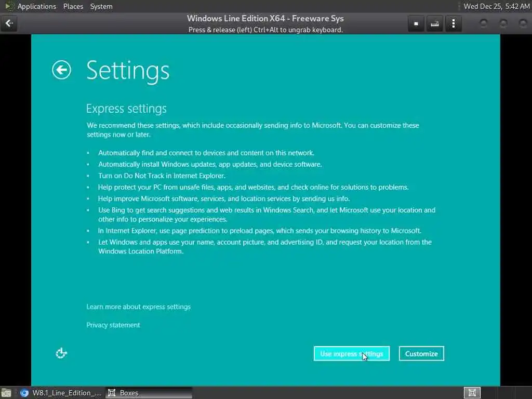Open the Privacy statement link
The width and height of the screenshot is (532, 399).
tap(113, 325)
